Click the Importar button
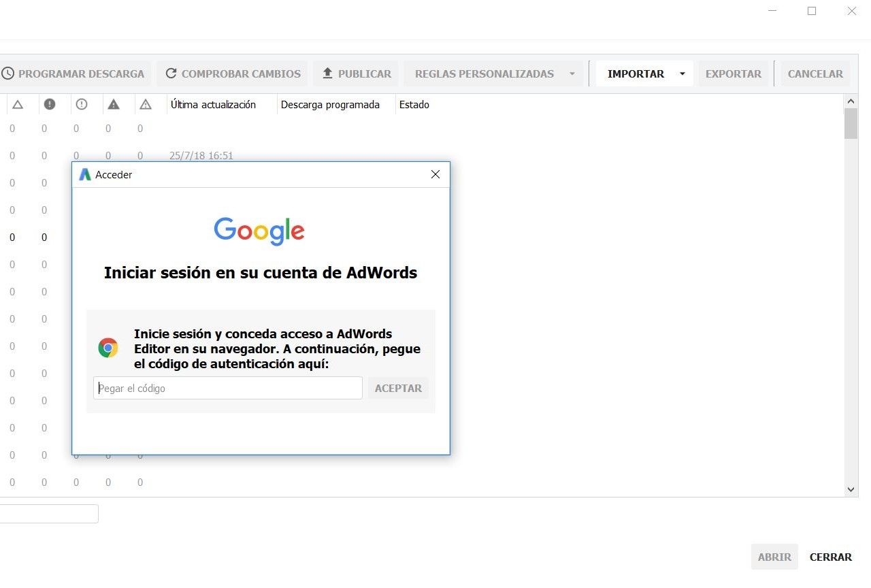The width and height of the screenshot is (871, 588). tap(636, 73)
